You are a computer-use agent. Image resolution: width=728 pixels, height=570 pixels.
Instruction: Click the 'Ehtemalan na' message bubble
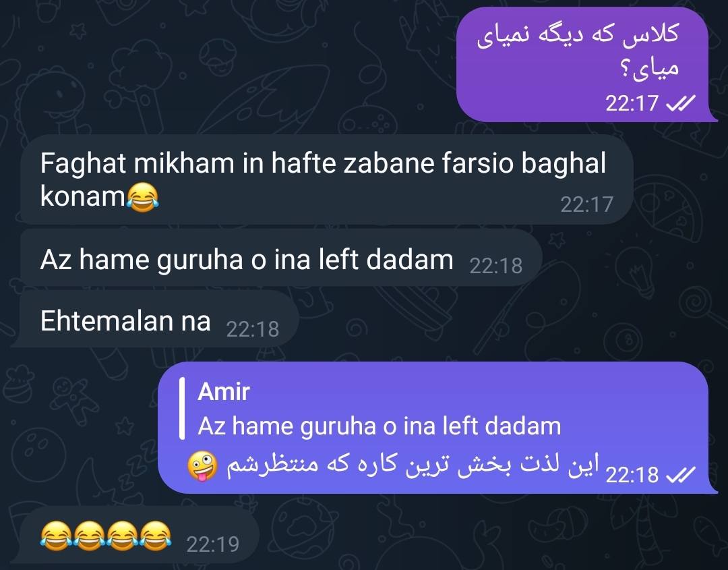pos(156,320)
